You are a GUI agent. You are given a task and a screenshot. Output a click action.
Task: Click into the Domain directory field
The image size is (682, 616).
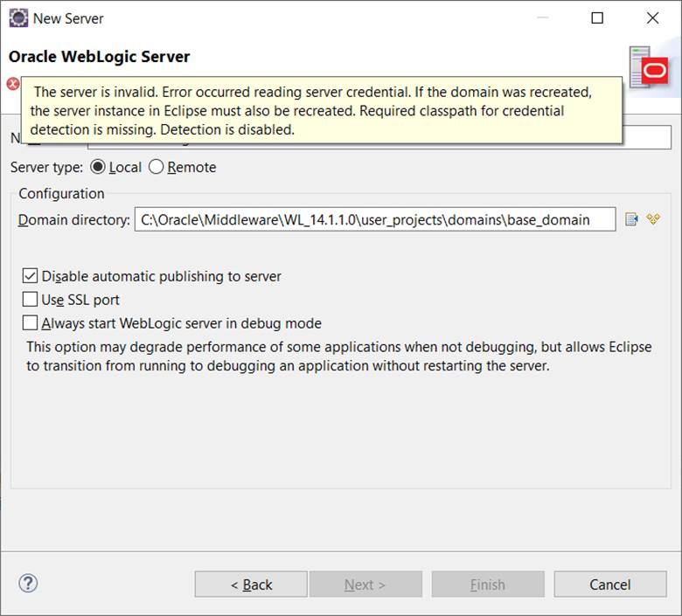(x=375, y=219)
